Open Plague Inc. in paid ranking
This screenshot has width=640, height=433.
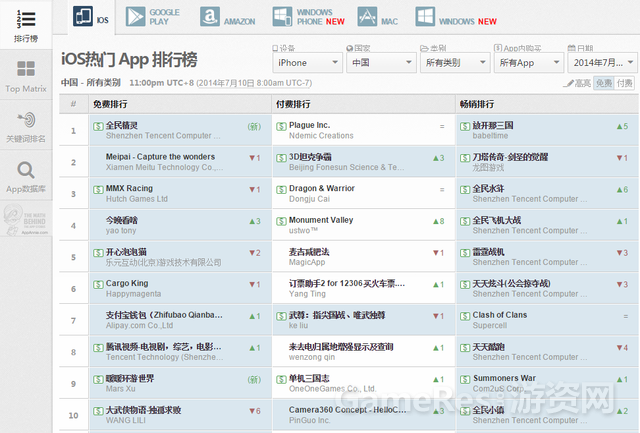[309, 125]
